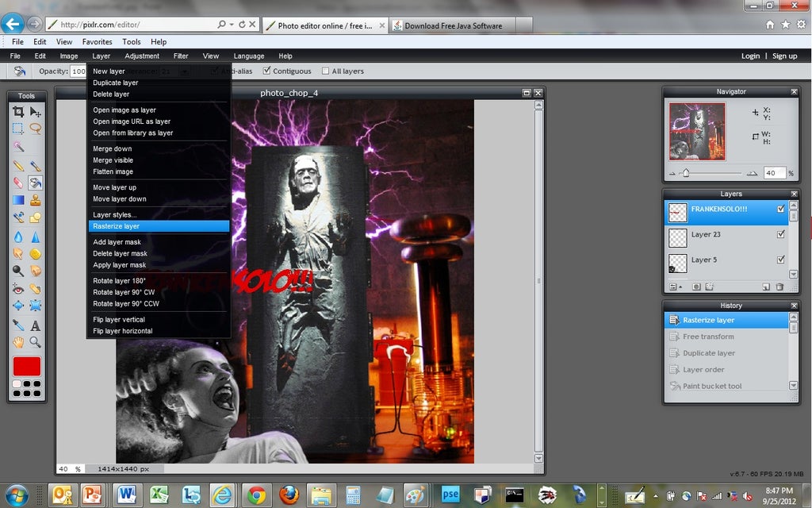Screen dimensions: 812x508
Task: Click the Navigator preview thumbnail
Action: (x=696, y=131)
